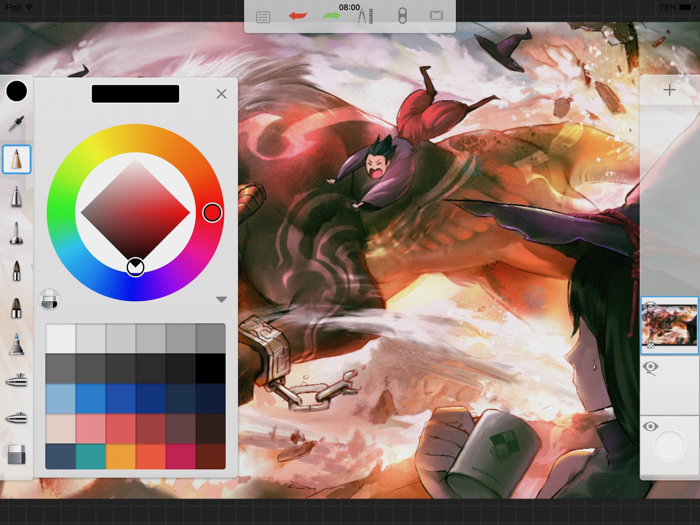Tap the full screen rectangle icon
The width and height of the screenshot is (700, 525).
[x=436, y=16]
